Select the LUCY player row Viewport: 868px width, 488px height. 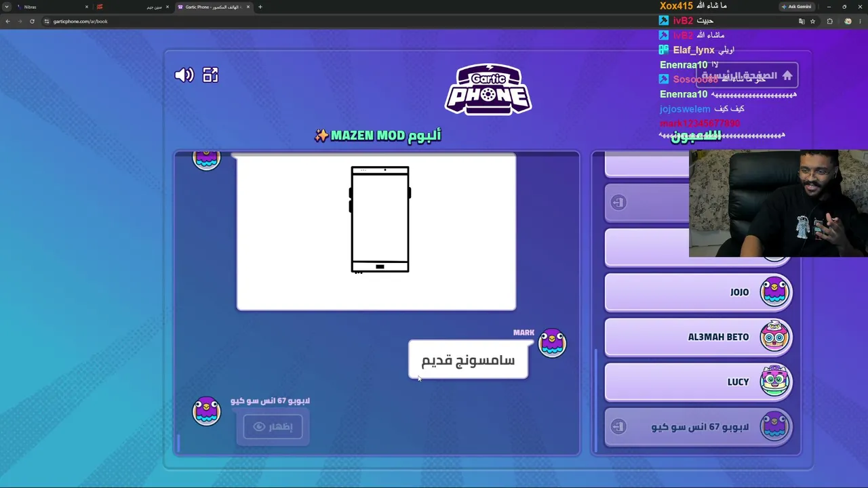click(x=698, y=382)
